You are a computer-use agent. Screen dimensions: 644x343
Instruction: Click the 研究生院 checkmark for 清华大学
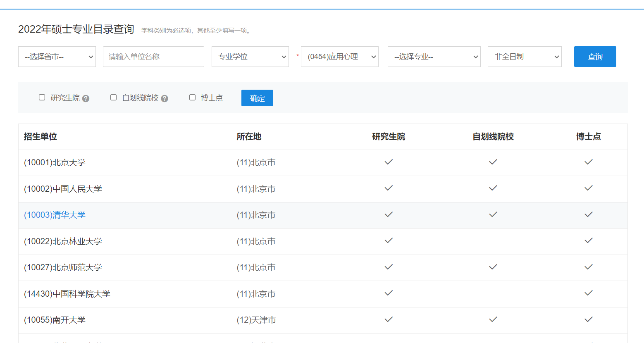tap(389, 214)
